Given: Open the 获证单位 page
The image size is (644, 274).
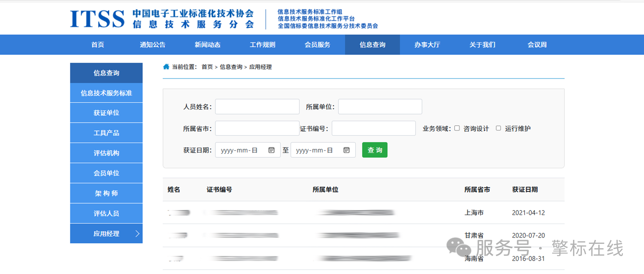Looking at the screenshot, I should tap(106, 112).
